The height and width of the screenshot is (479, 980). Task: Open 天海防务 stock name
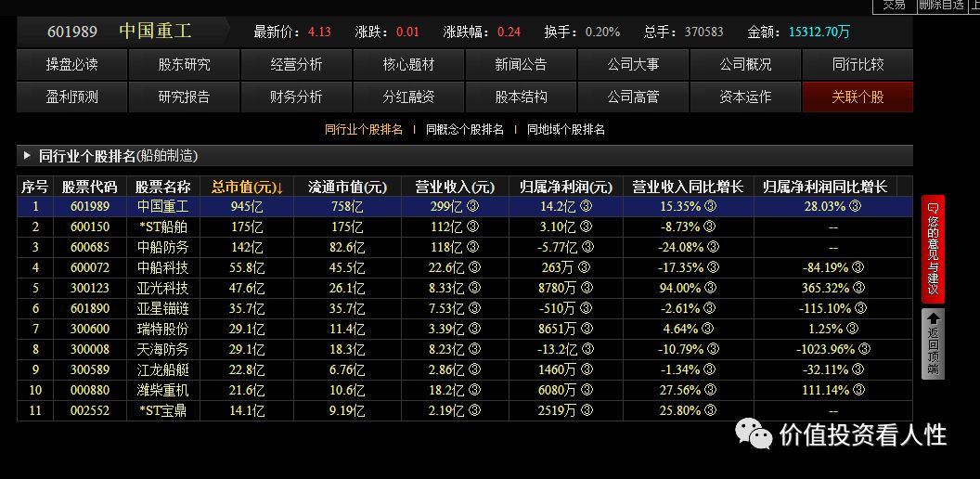pyautogui.click(x=163, y=349)
